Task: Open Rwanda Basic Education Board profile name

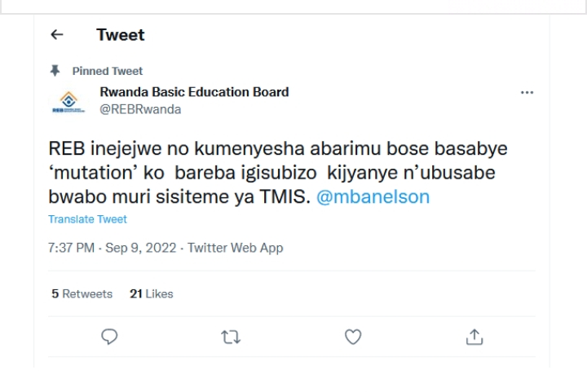Action: tap(194, 92)
